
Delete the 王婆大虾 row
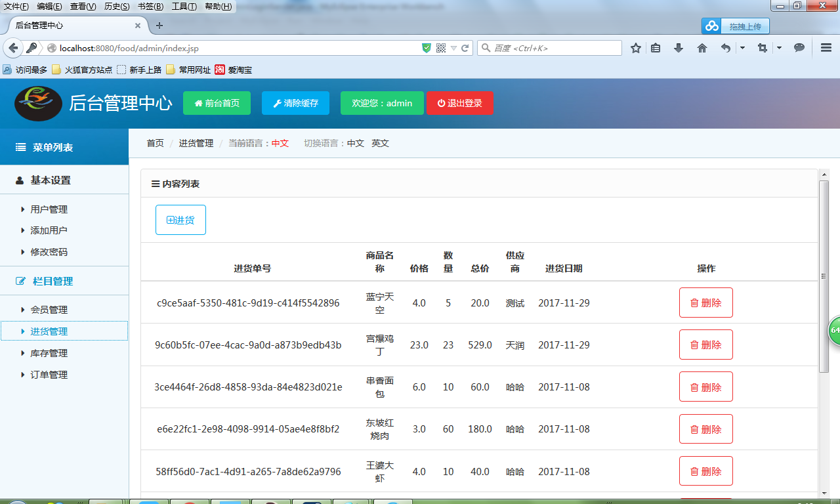(x=706, y=471)
